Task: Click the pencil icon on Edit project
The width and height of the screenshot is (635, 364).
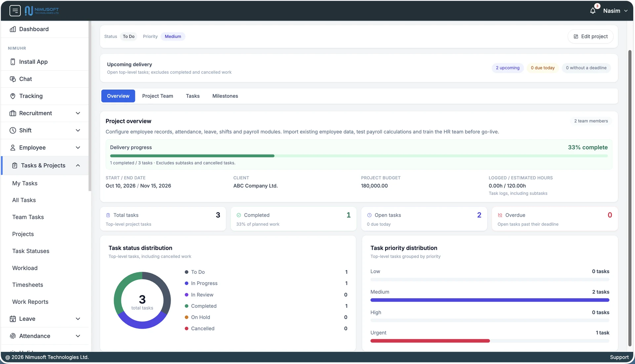Action: click(576, 36)
